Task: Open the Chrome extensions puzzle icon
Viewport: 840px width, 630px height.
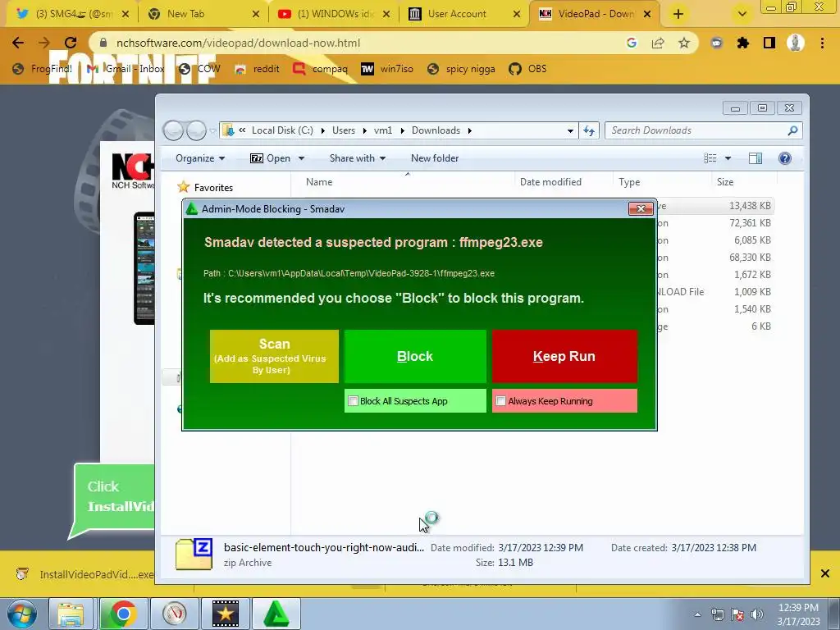Action: (743, 43)
